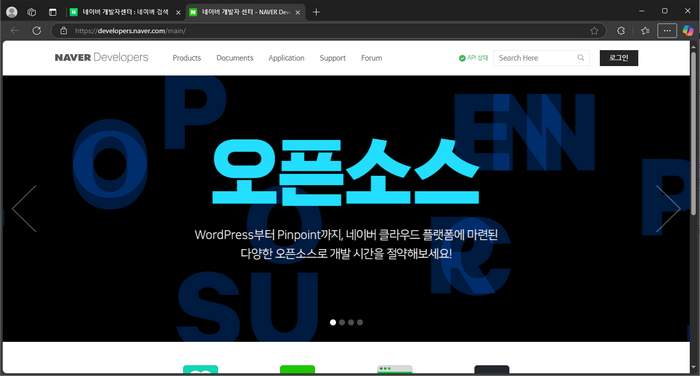Select the second carousel dot
This screenshot has height=376, width=700.
[342, 322]
